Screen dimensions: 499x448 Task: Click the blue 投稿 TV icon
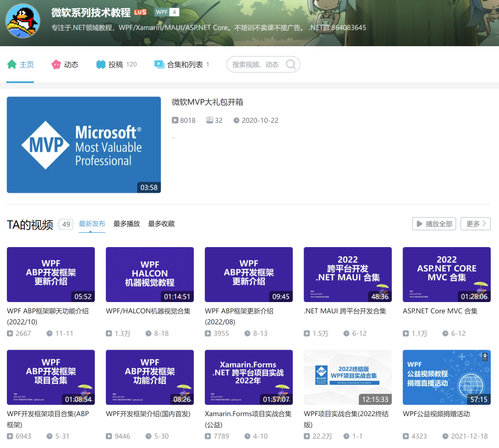click(101, 64)
